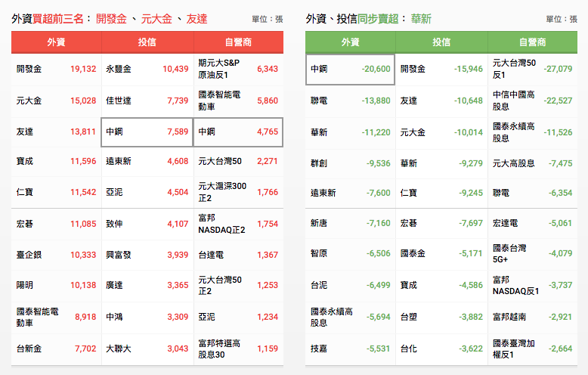Click 台化 stock name
Image resolution: width=588 pixels, height=375 pixels.
[409, 349]
